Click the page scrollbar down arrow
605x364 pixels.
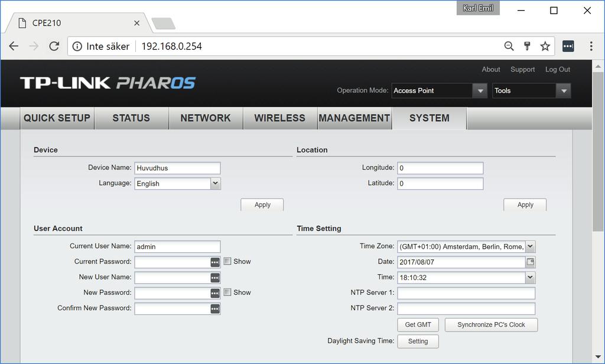(598, 357)
